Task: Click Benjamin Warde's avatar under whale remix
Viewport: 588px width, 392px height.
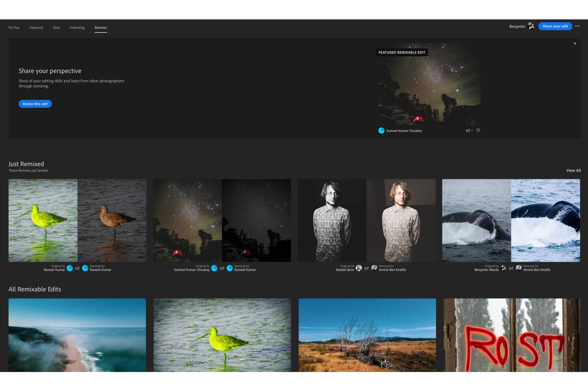Action: [x=503, y=268]
